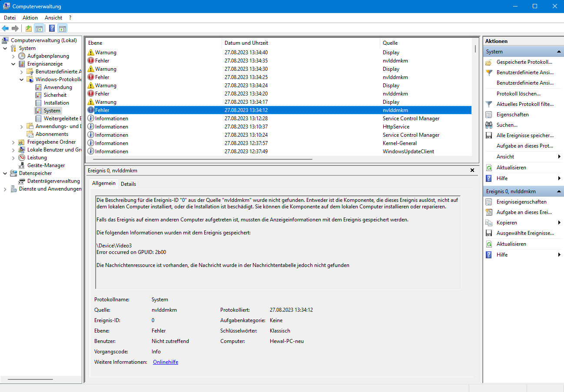Click the Up one level folder icon
564x392 pixels.
[x=29, y=28]
